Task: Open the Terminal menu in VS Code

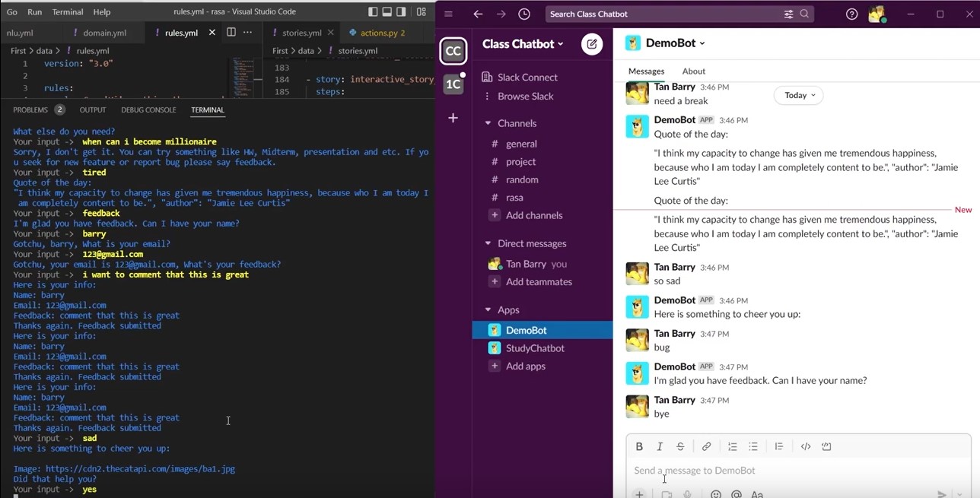Action: [68, 12]
